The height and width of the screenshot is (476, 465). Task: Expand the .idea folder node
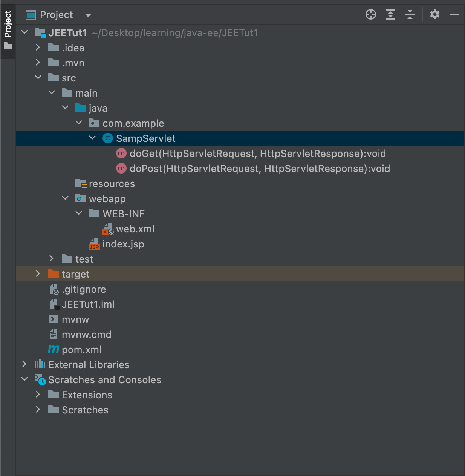(x=38, y=47)
